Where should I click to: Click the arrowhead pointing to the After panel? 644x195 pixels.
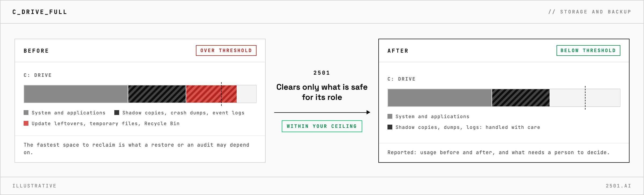click(368, 112)
